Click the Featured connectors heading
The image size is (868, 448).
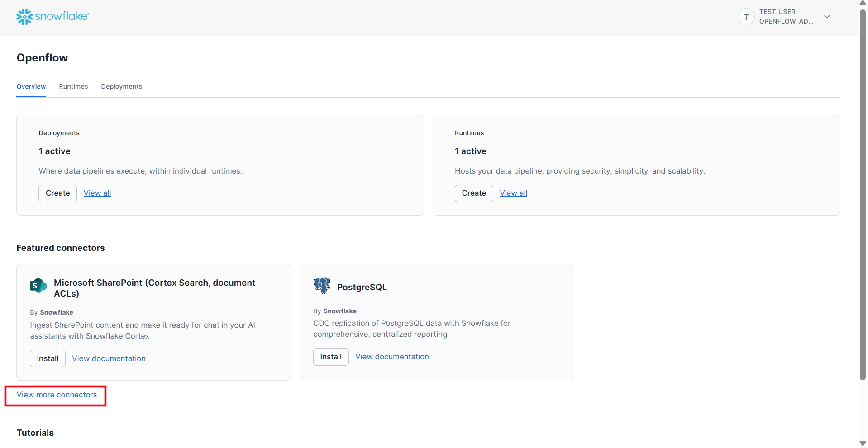click(61, 248)
